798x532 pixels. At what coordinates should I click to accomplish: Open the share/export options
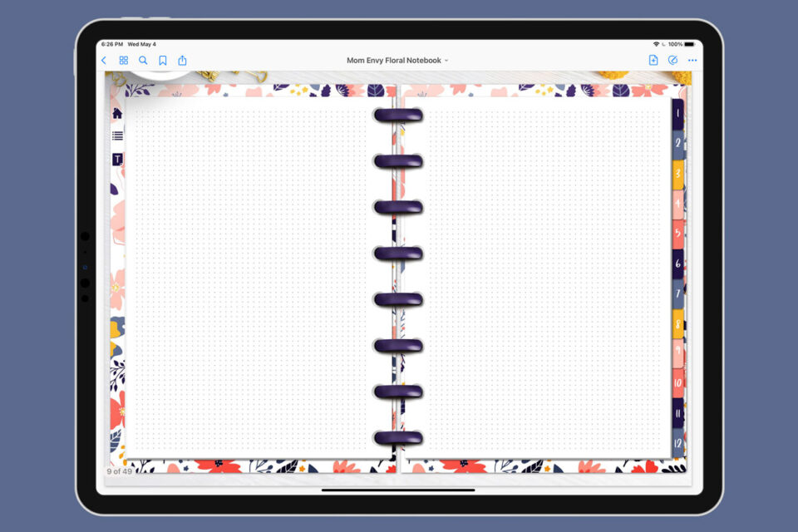pyautogui.click(x=182, y=60)
